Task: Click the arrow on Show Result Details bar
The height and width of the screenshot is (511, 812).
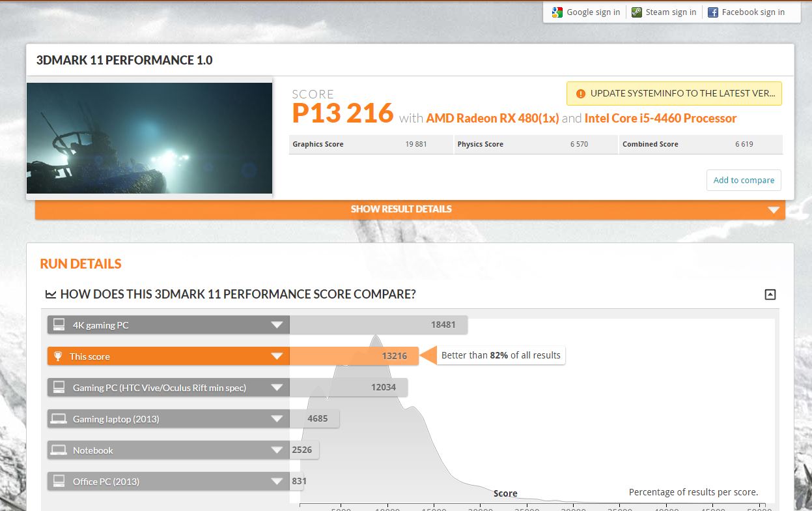Action: click(x=774, y=210)
